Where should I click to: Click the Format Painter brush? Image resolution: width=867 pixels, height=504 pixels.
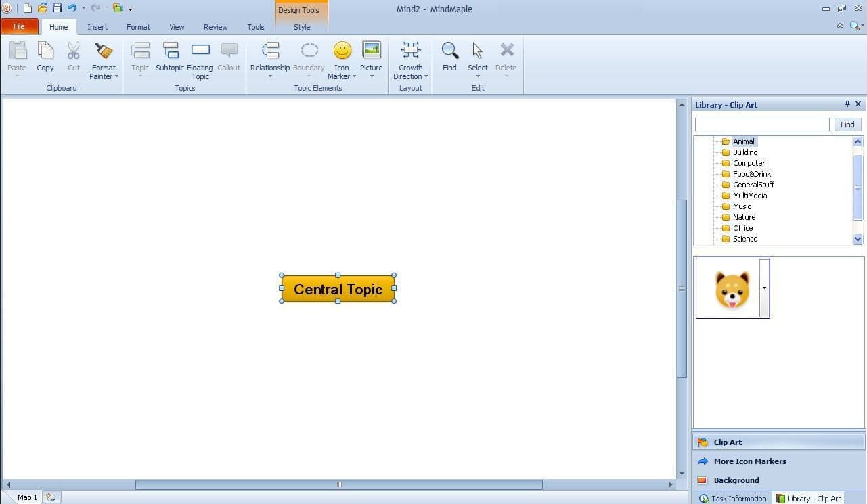coord(104,51)
